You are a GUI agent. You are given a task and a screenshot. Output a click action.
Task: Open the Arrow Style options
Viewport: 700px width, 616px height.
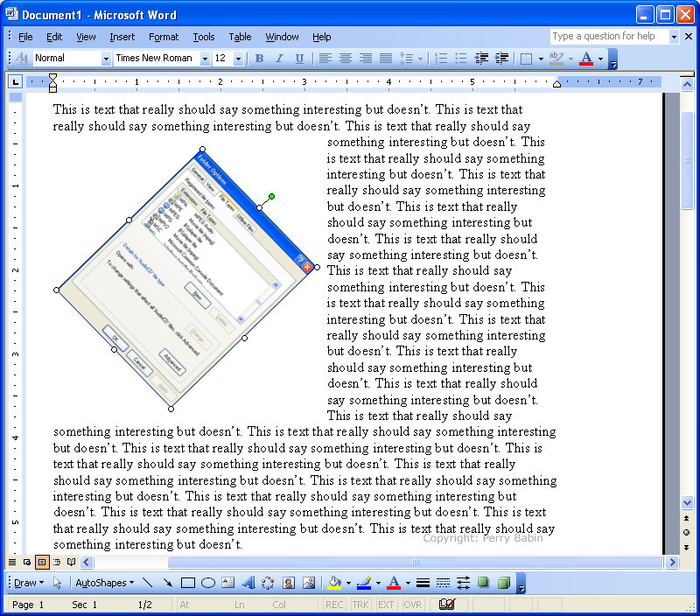tap(464, 583)
